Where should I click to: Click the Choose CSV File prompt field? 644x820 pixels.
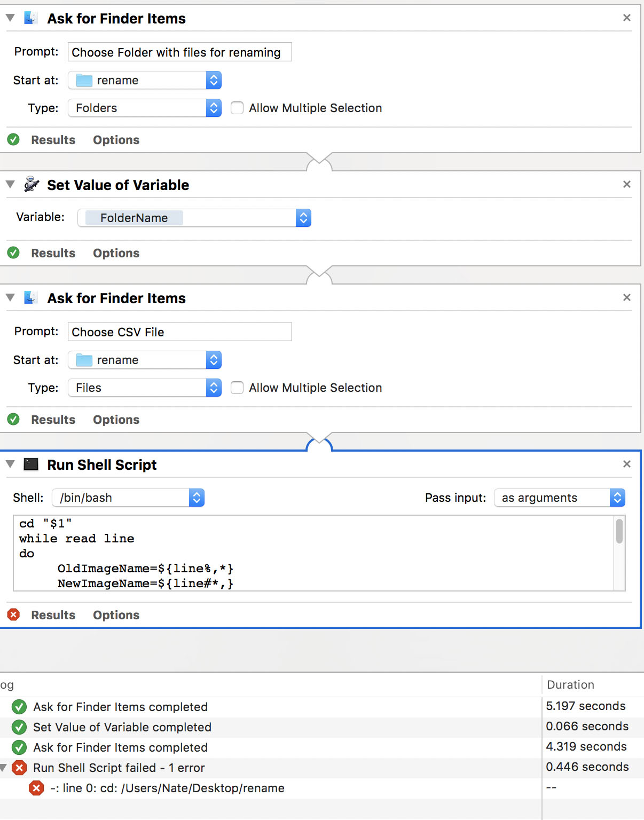pyautogui.click(x=179, y=332)
